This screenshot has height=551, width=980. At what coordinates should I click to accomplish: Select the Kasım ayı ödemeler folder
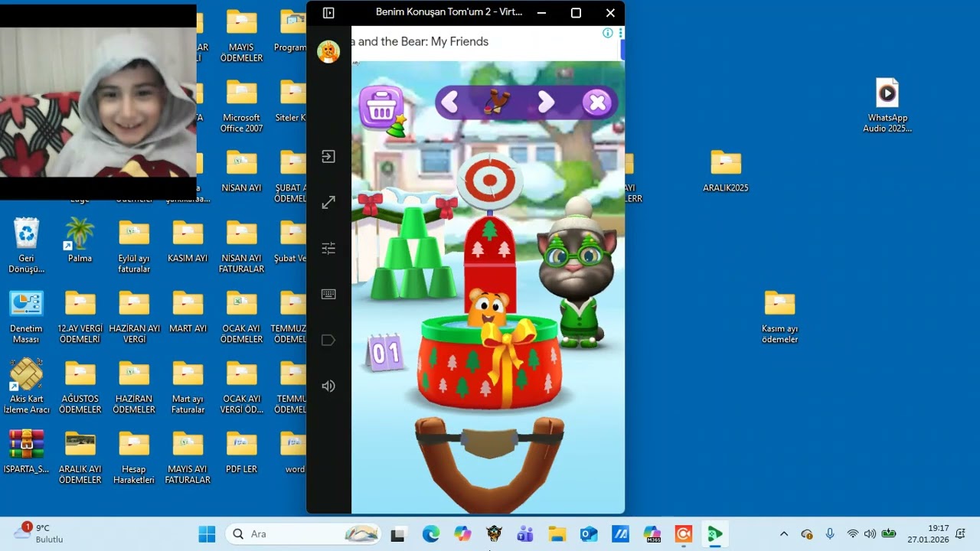tap(779, 317)
